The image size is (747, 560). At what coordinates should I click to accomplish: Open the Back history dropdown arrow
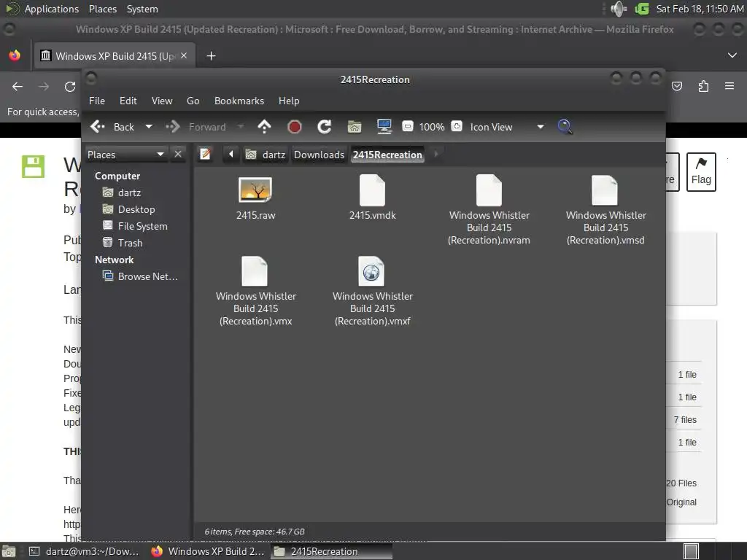tap(149, 127)
